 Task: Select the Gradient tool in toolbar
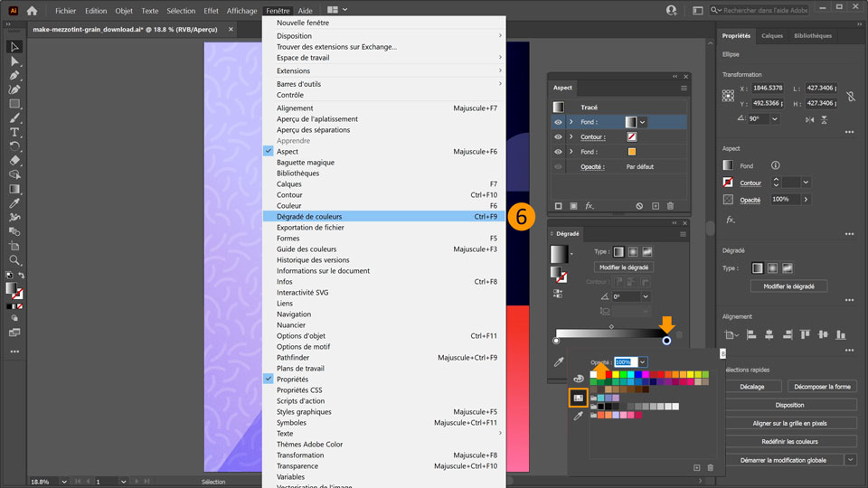14,189
